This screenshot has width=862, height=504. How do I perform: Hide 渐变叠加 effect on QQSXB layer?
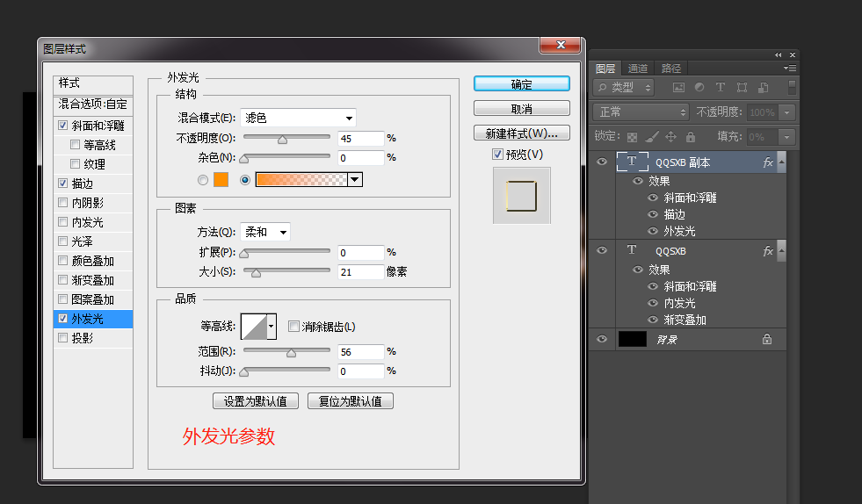coord(653,320)
